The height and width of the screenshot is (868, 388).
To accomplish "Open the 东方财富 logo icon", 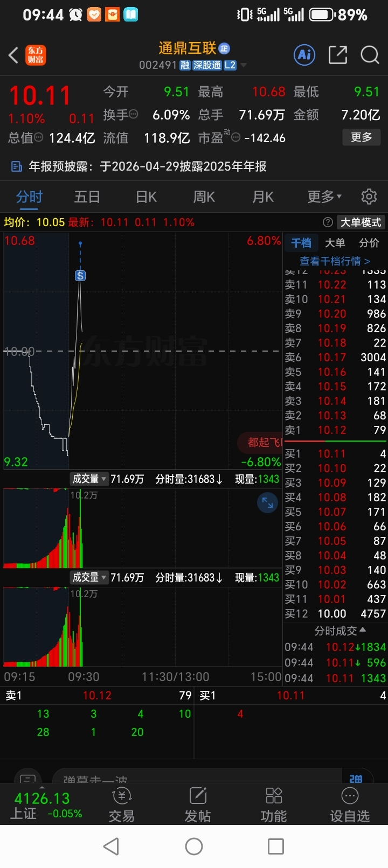I will pos(36,55).
